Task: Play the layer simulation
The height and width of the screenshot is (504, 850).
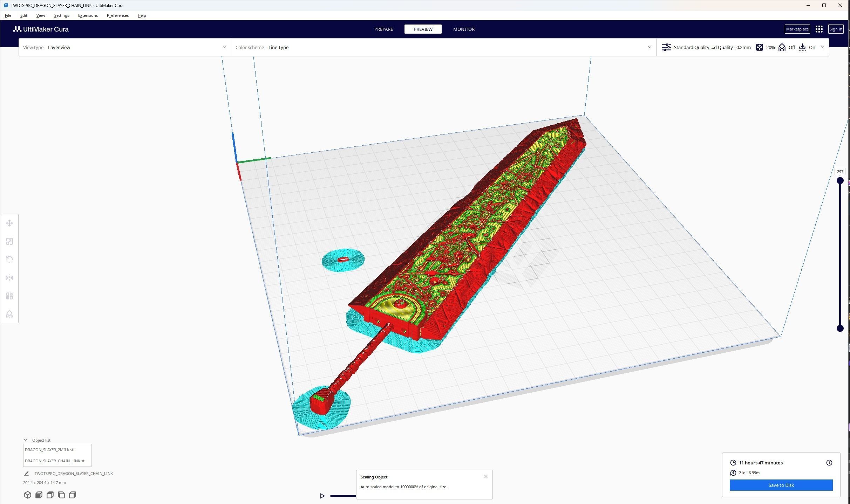Action: click(322, 496)
